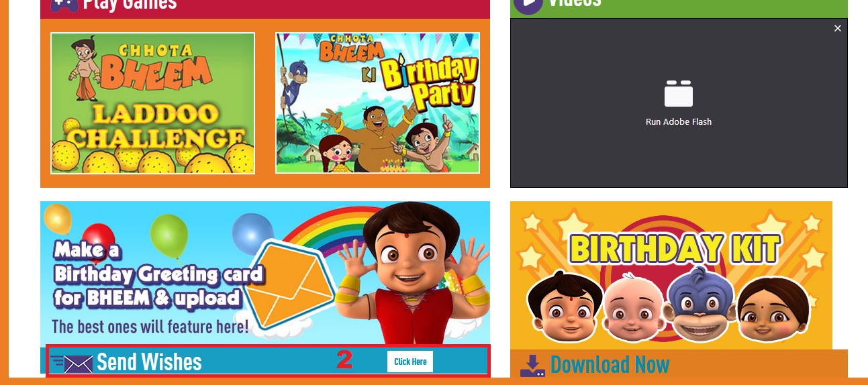Click the Run Adobe Flash plugin icon

[x=678, y=93]
